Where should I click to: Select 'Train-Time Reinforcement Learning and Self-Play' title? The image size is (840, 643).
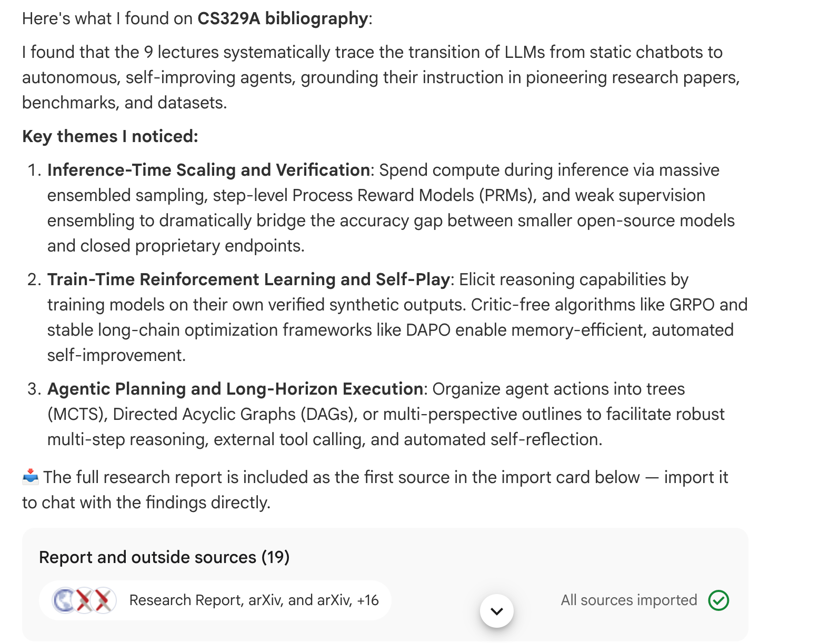tap(248, 280)
